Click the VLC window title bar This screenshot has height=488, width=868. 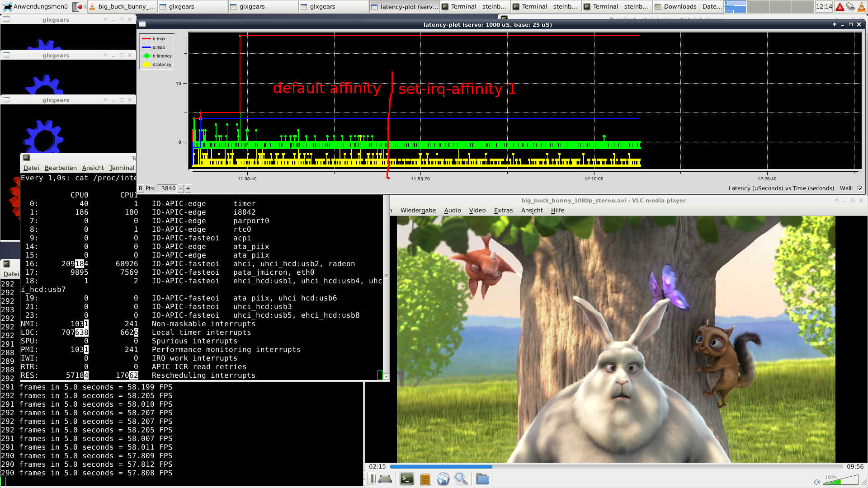pyautogui.click(x=603, y=200)
